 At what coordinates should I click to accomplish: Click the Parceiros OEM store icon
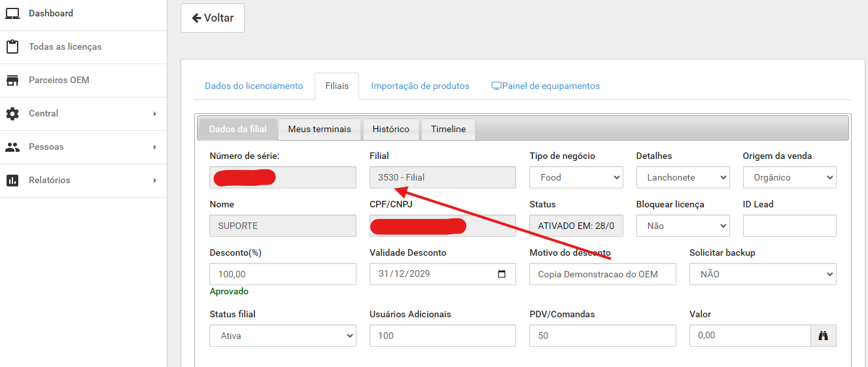(x=12, y=80)
